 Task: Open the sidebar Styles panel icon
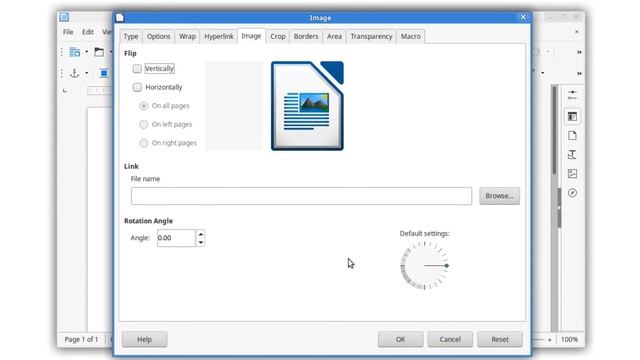(572, 155)
